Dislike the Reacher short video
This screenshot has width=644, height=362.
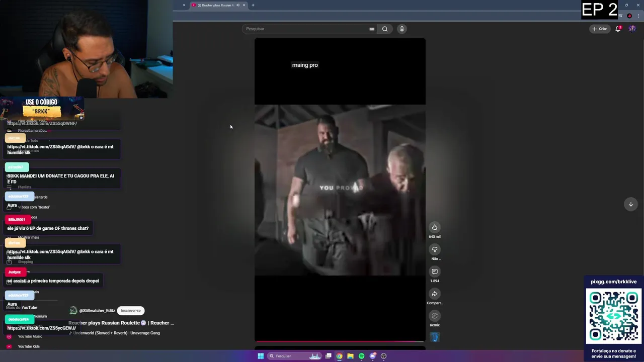tap(435, 249)
